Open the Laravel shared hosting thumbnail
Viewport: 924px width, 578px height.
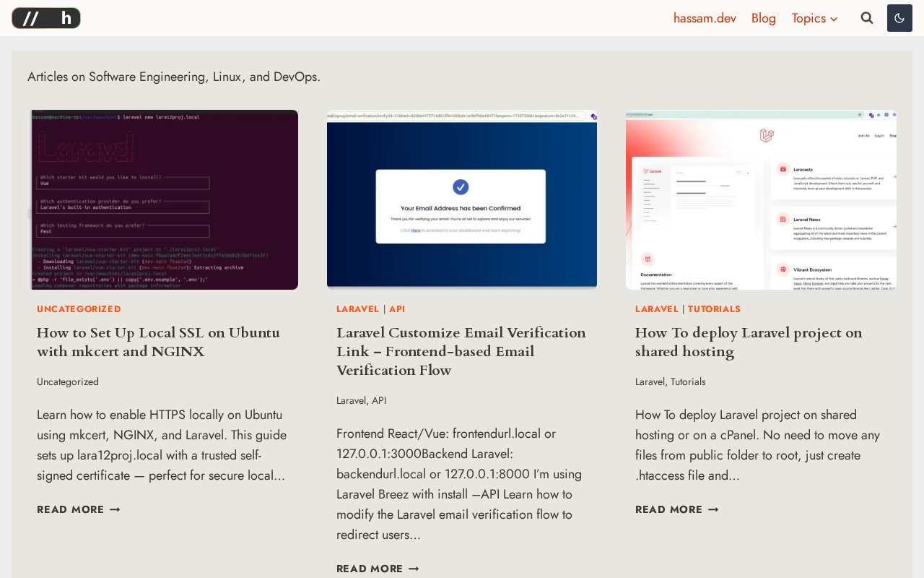coord(761,199)
